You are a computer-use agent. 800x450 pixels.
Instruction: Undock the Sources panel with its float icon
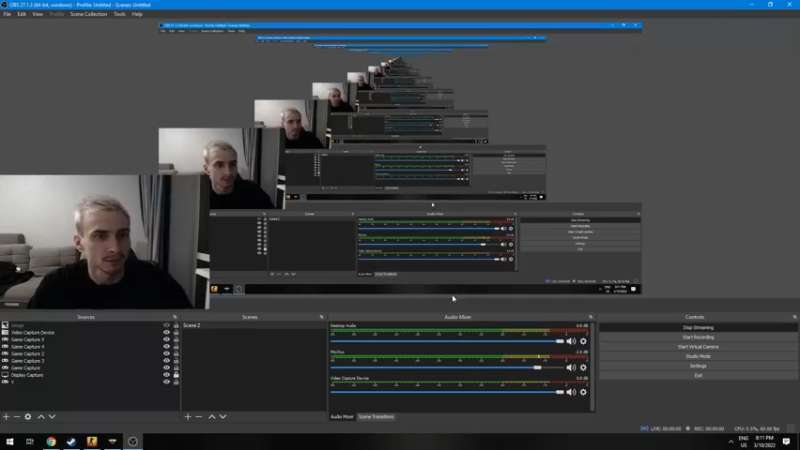coord(174,317)
